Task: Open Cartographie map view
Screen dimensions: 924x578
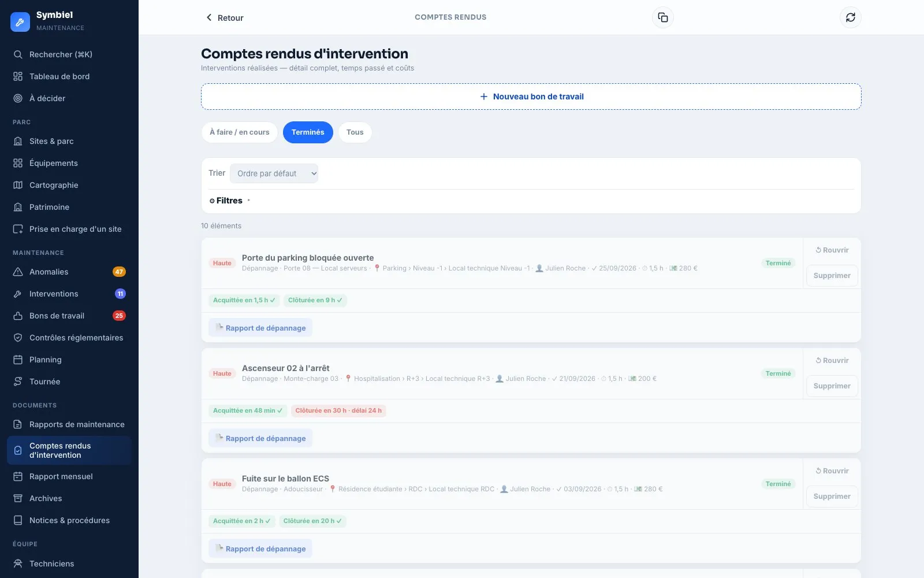Action: 69,185
